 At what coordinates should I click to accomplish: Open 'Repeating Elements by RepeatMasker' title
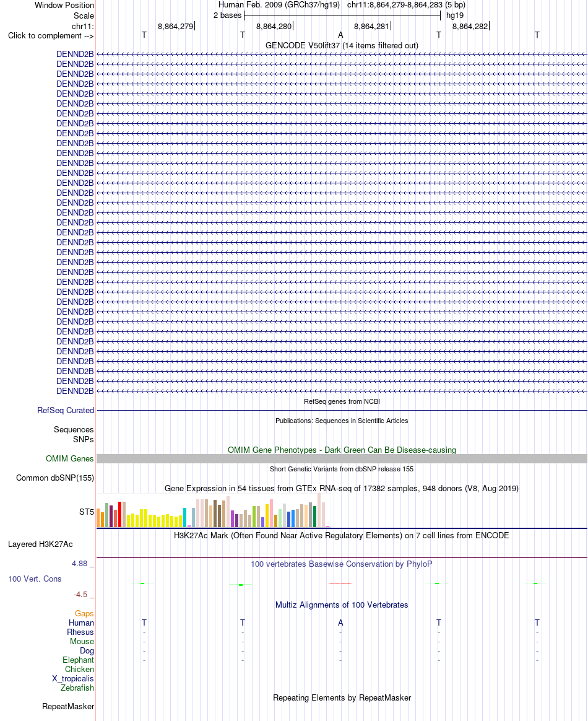(342, 697)
